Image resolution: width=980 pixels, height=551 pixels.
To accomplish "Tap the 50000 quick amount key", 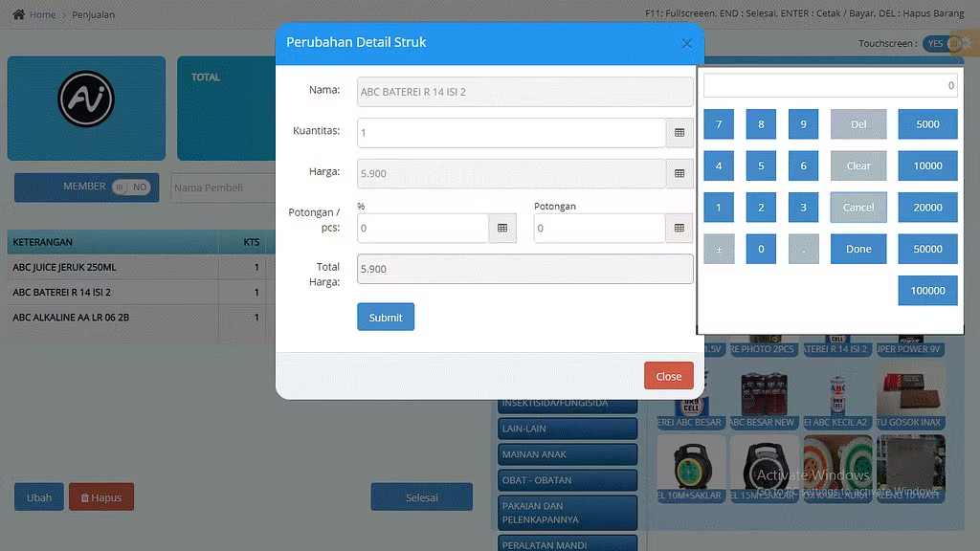I will pos(927,249).
